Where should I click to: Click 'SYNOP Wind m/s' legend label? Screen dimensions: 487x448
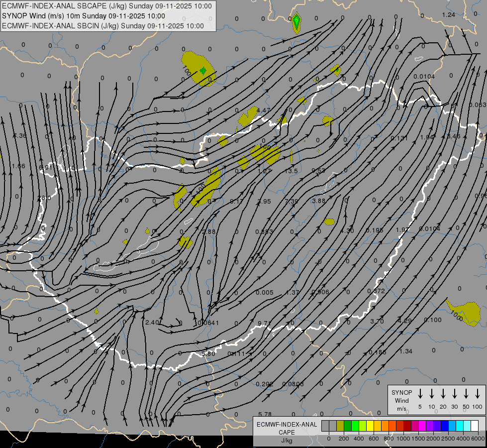click(x=401, y=400)
